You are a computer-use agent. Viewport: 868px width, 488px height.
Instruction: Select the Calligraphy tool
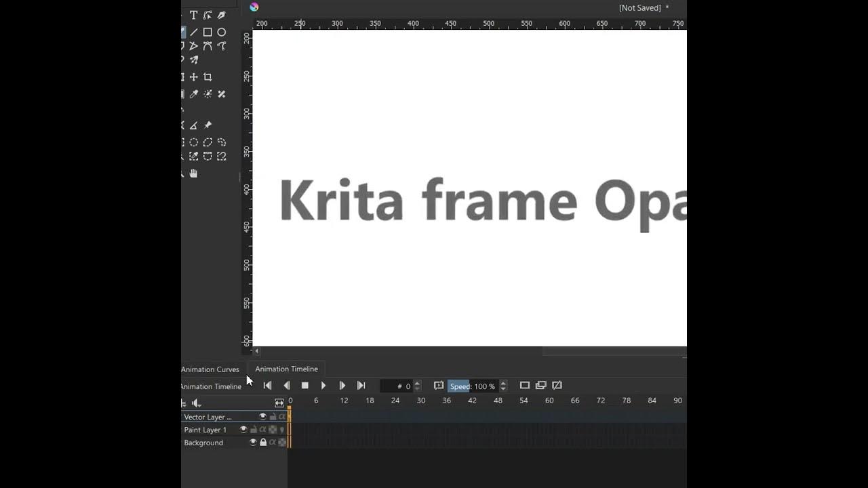coord(221,15)
